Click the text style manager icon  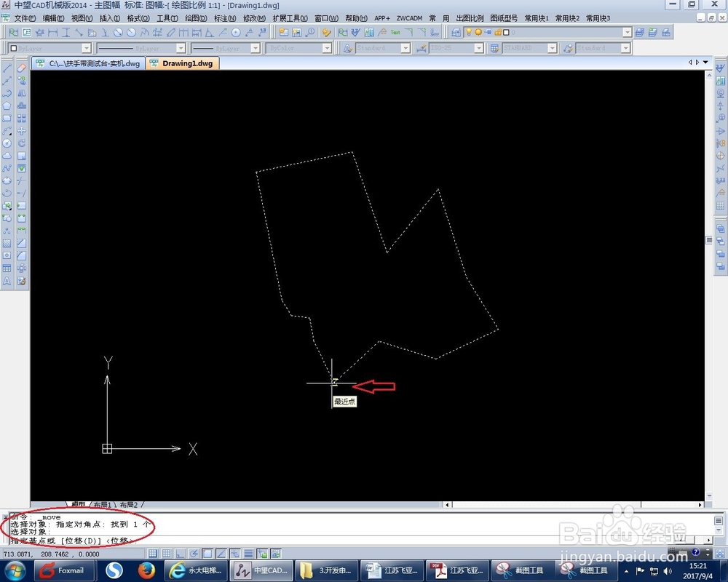[348, 48]
